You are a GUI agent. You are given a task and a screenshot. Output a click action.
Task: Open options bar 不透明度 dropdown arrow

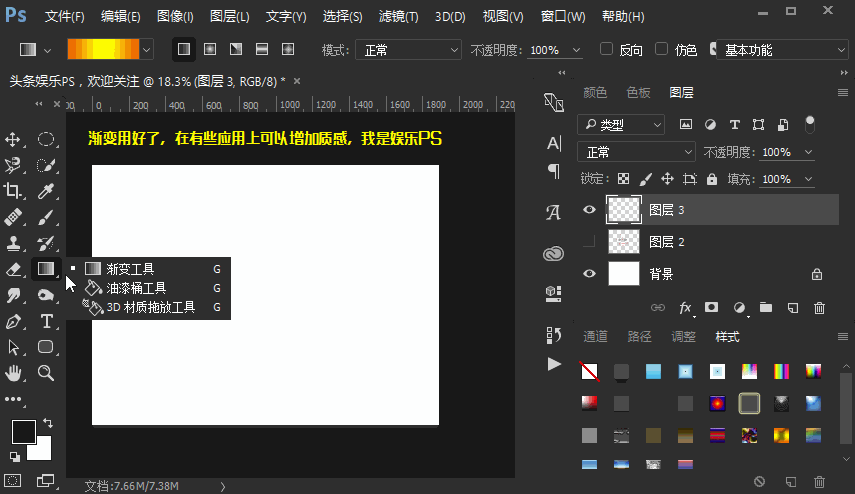pyautogui.click(x=576, y=50)
